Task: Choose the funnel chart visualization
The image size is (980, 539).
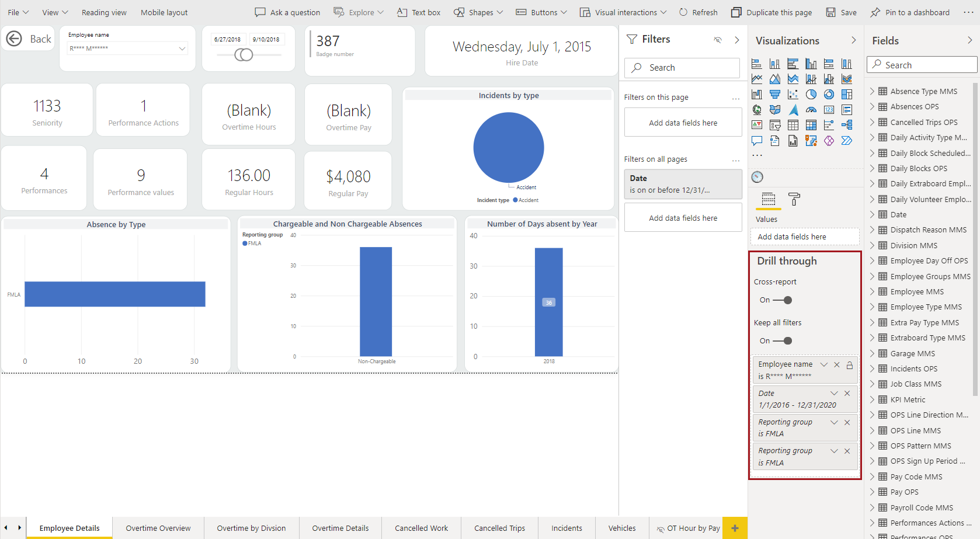Action: (x=774, y=94)
